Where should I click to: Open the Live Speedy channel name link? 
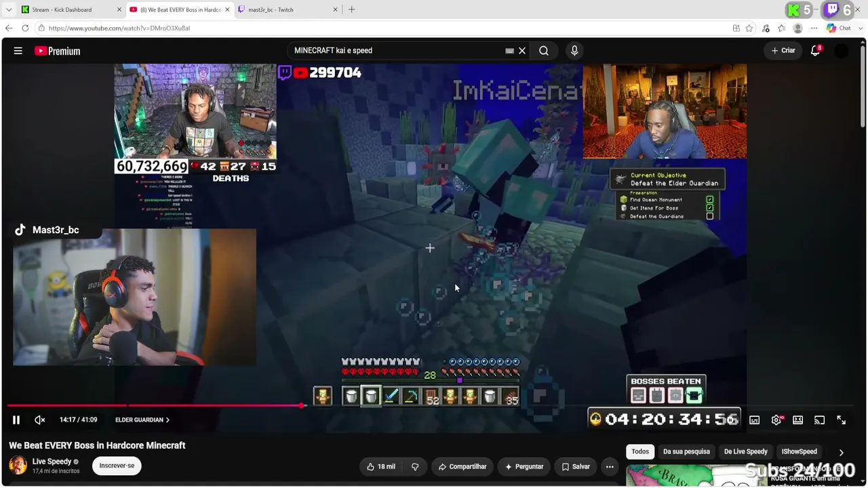[x=52, y=462]
